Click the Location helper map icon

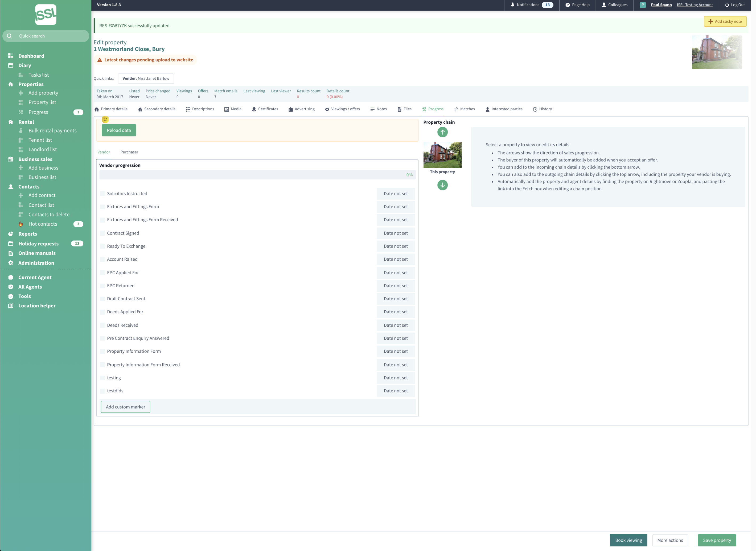(11, 306)
